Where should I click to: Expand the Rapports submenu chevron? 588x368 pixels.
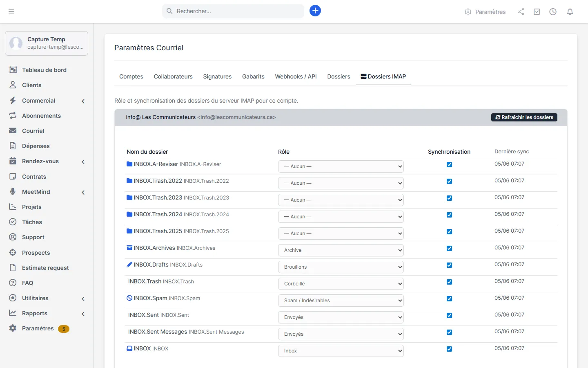pyautogui.click(x=83, y=314)
